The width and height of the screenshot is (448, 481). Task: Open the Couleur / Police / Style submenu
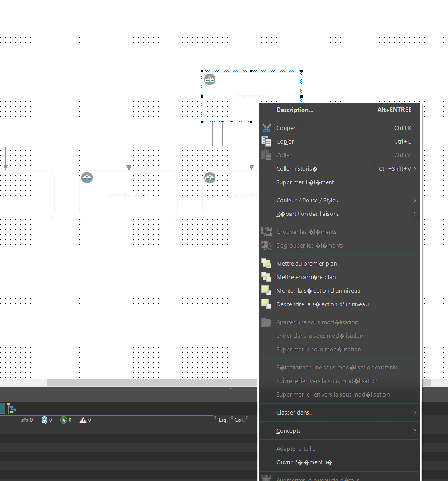pos(340,201)
